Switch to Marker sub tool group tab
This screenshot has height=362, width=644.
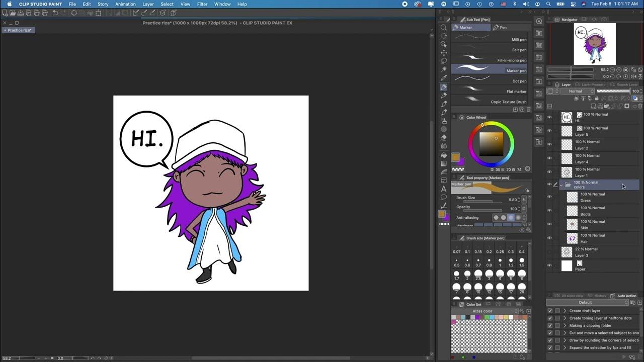pyautogui.click(x=470, y=27)
